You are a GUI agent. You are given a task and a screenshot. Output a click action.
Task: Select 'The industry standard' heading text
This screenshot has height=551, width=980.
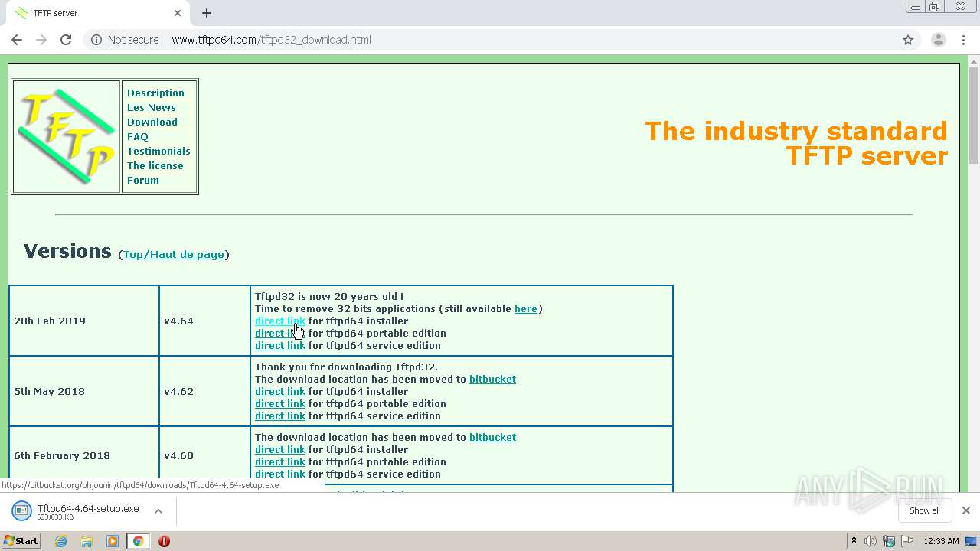(796, 131)
